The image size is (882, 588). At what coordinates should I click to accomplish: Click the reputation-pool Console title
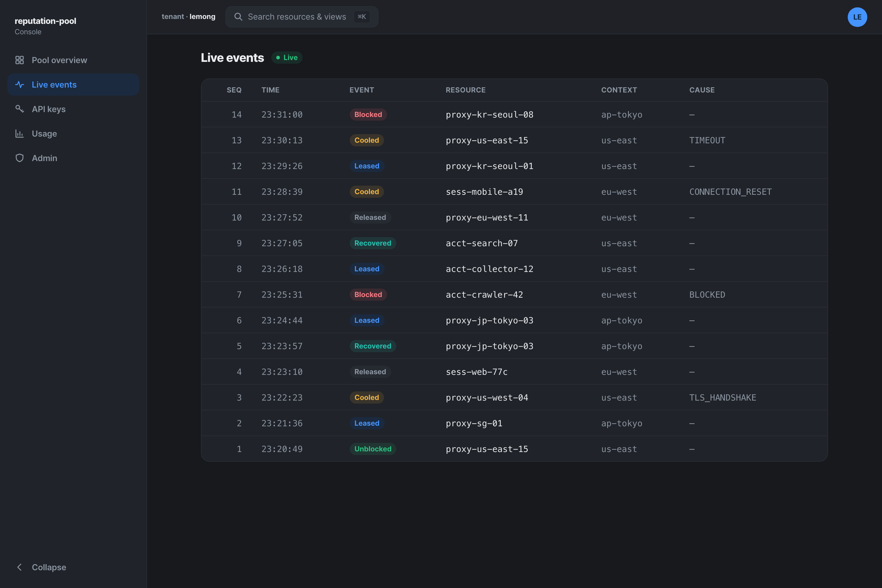pyautogui.click(x=45, y=26)
